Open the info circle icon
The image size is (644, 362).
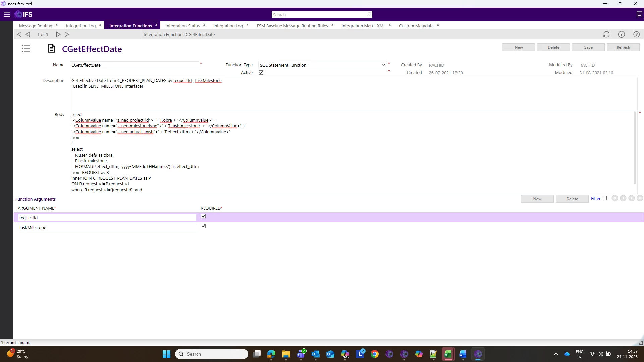point(621,34)
